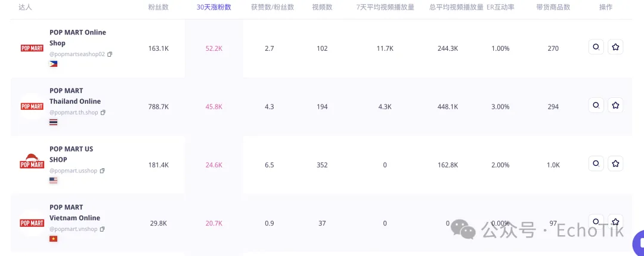
Task: Open POP MART Thailand Online creator name
Action: (75, 95)
